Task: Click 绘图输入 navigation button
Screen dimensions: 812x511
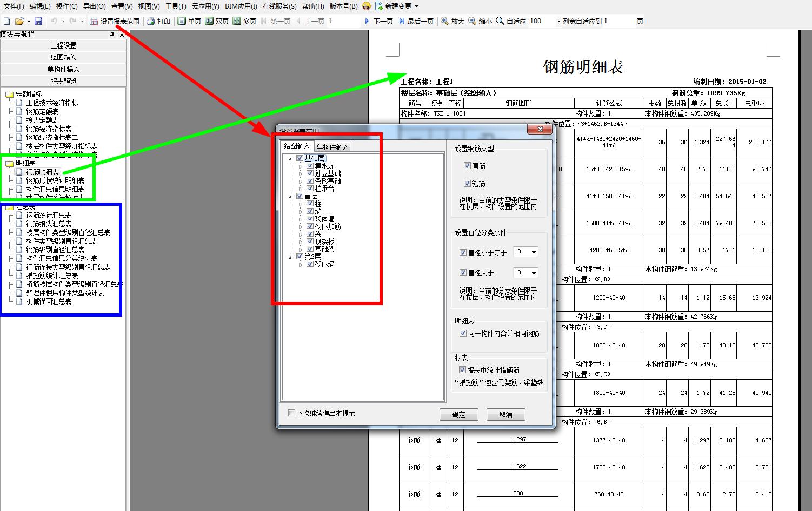Action: coord(63,57)
